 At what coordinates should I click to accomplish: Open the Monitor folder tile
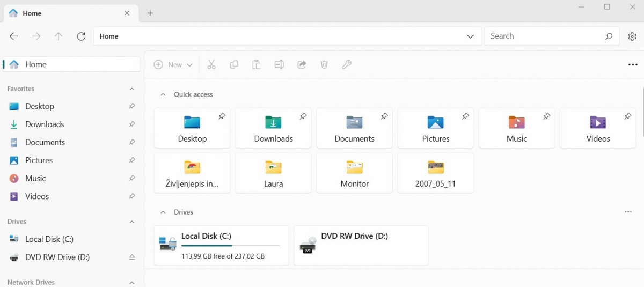354,173
